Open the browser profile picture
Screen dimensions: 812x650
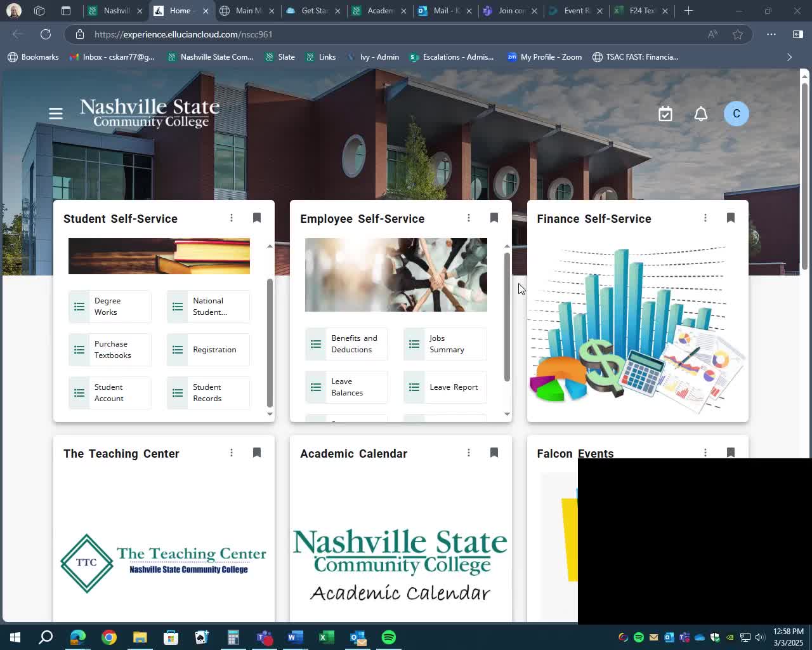(13, 11)
